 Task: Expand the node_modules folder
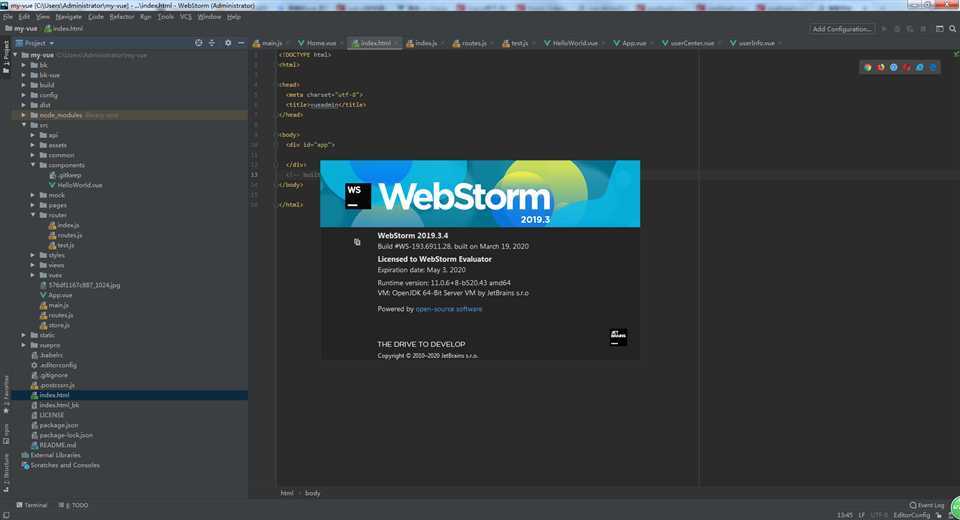pyautogui.click(x=24, y=115)
